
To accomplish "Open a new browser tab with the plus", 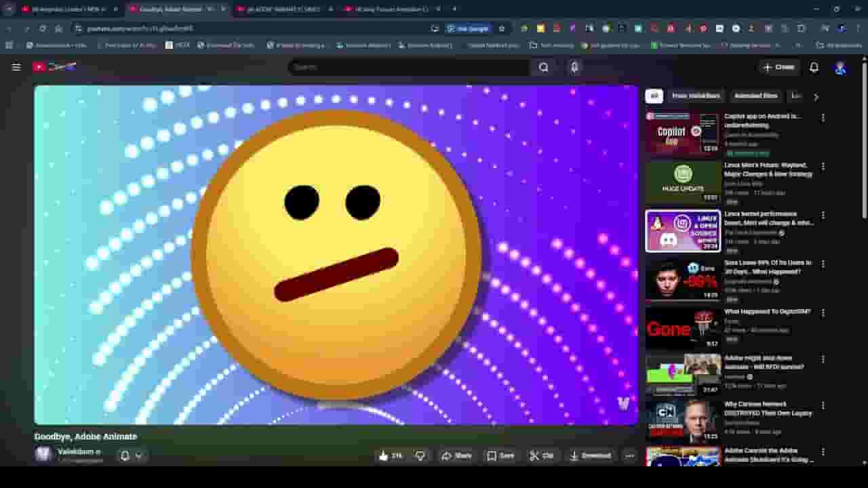I will [x=454, y=9].
